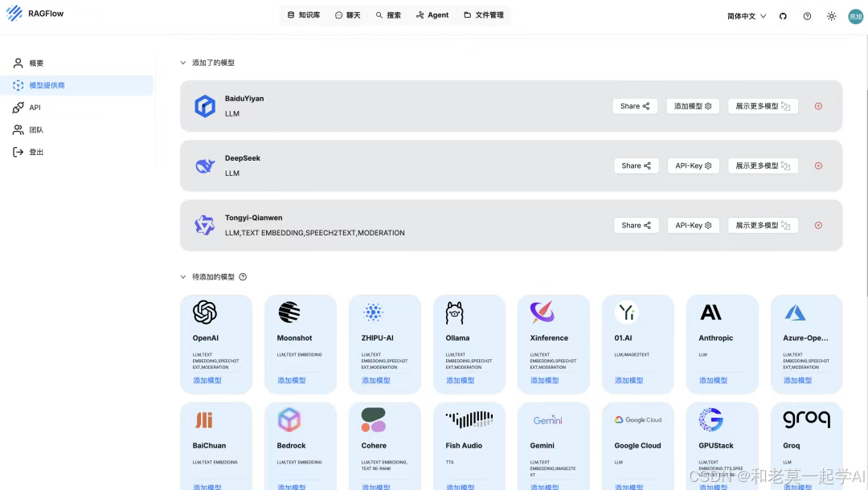Click the Groq logo
868x490 pixels.
click(807, 420)
